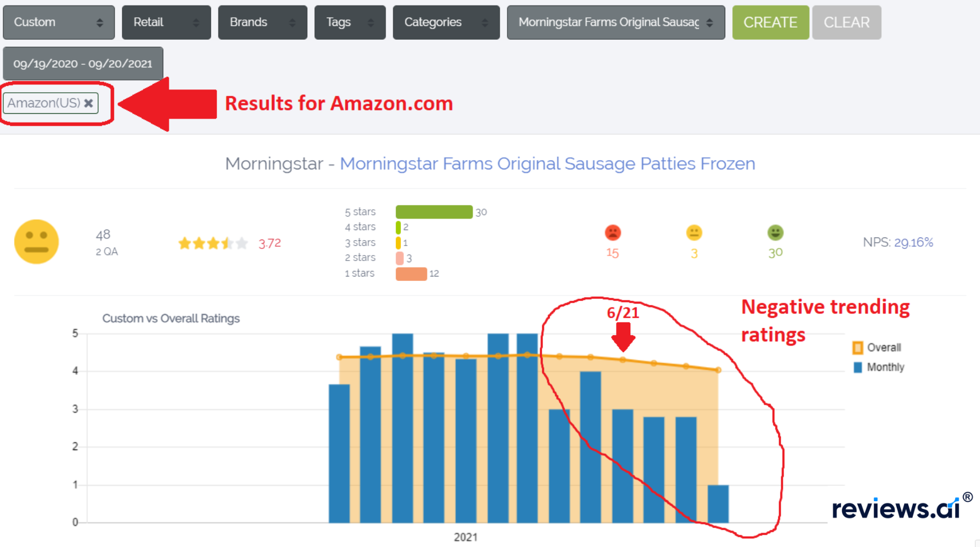Click the red angry face icon
Image resolution: width=980 pixels, height=547 pixels.
point(613,232)
